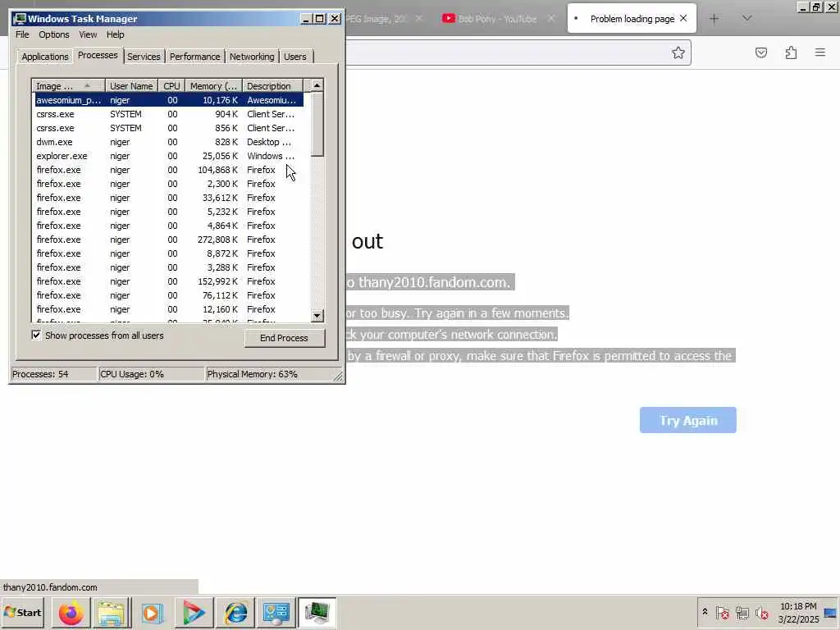The height and width of the screenshot is (630, 840).
Task: Click the process list scrollbar thumb
Action: click(x=317, y=125)
